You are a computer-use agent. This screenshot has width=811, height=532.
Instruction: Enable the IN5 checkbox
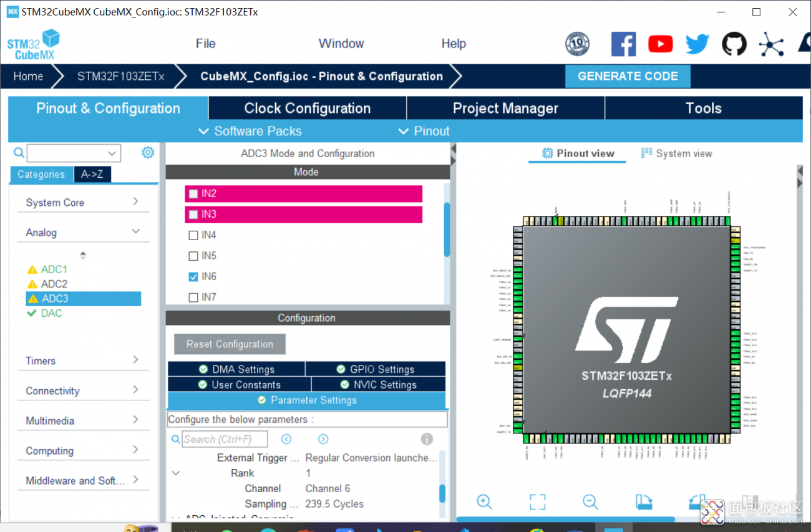tap(193, 256)
